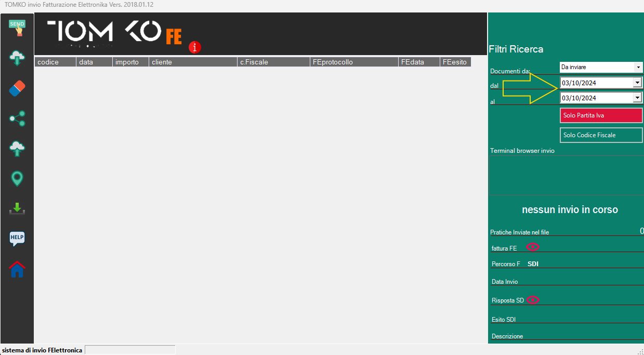Open the HELP speech bubble icon
Viewport: 644px width, 355px height.
pyautogui.click(x=17, y=239)
